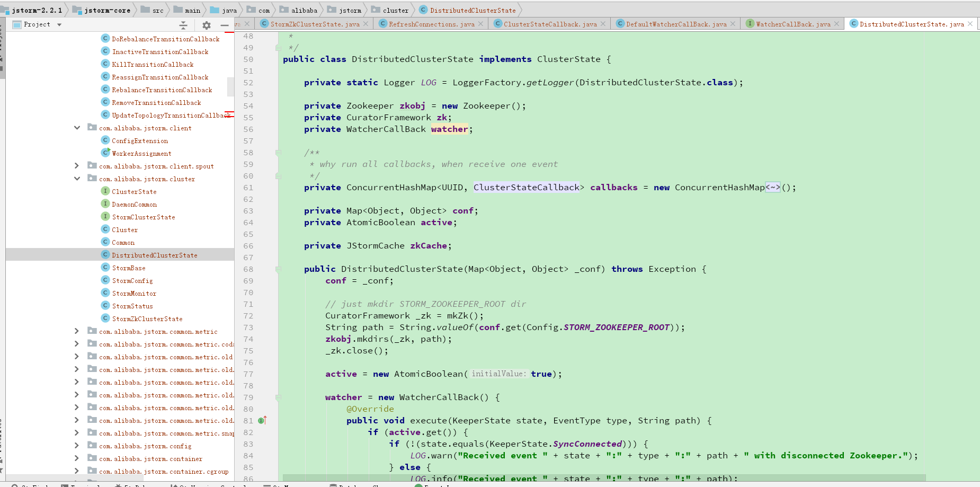Select the DistributedClusterState.java tab
This screenshot has width=980, height=487.
click(x=912, y=24)
